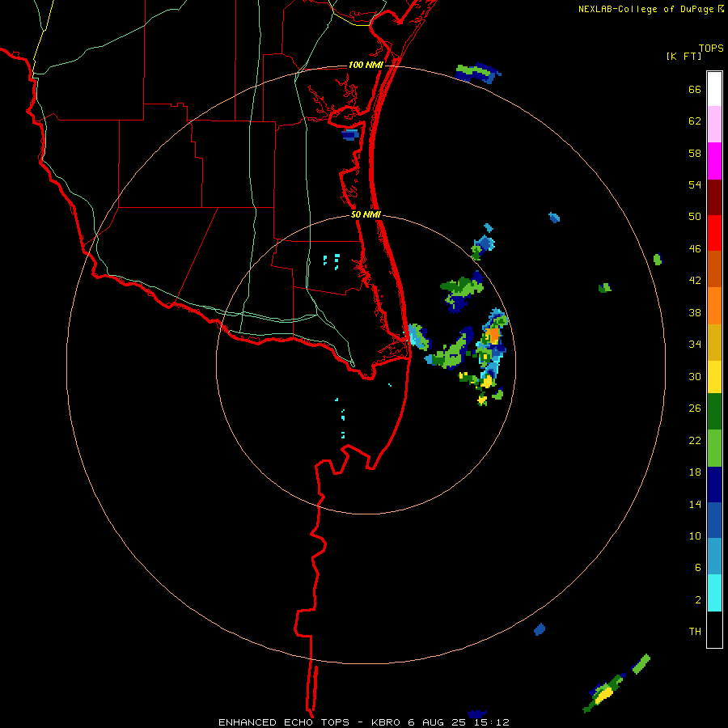Click the TH threshold label
Viewport: 728px width, 728px height.
tap(695, 632)
